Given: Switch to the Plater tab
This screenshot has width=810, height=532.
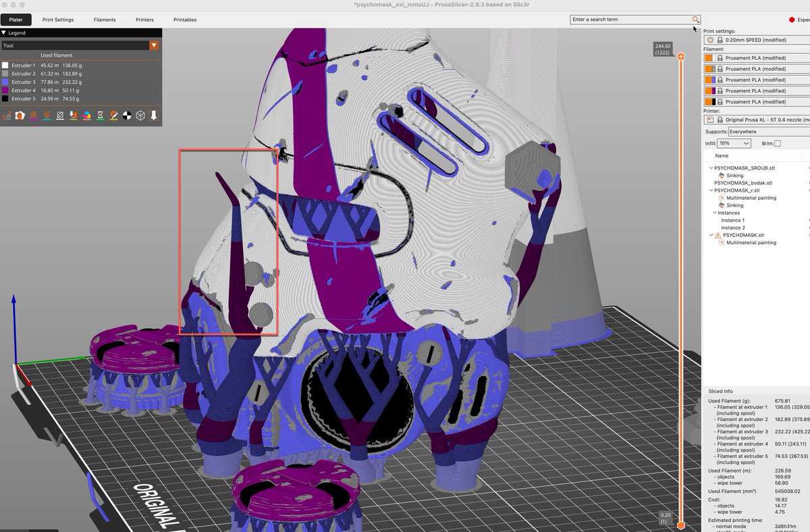Looking at the screenshot, I should pyautogui.click(x=16, y=20).
